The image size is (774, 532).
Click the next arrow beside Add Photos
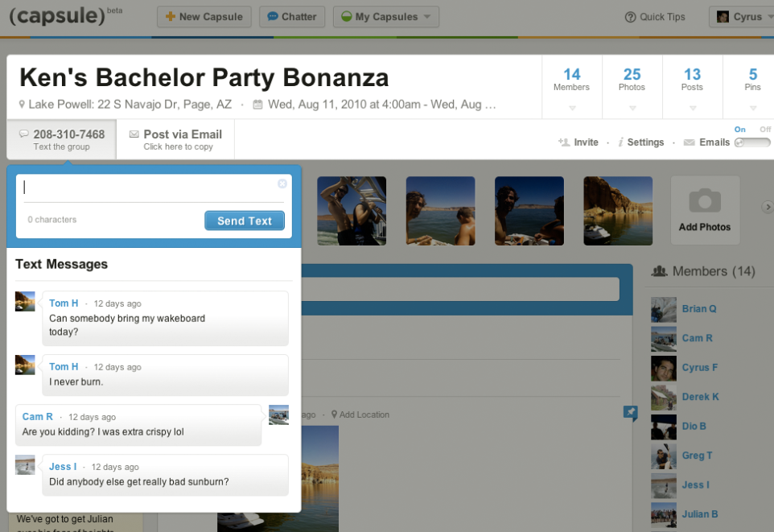click(x=767, y=208)
